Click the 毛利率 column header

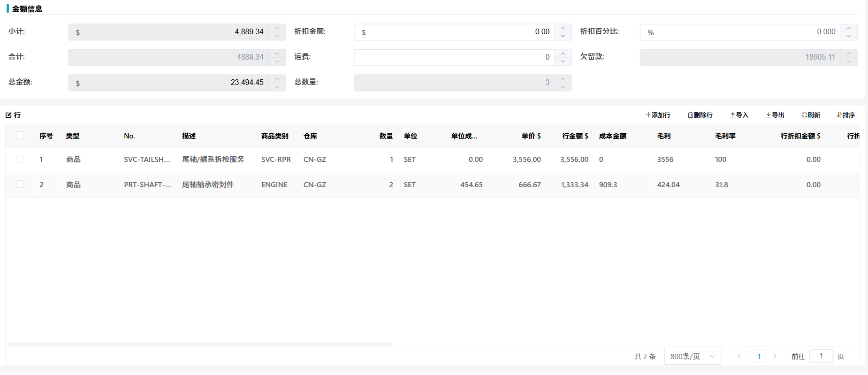click(725, 136)
